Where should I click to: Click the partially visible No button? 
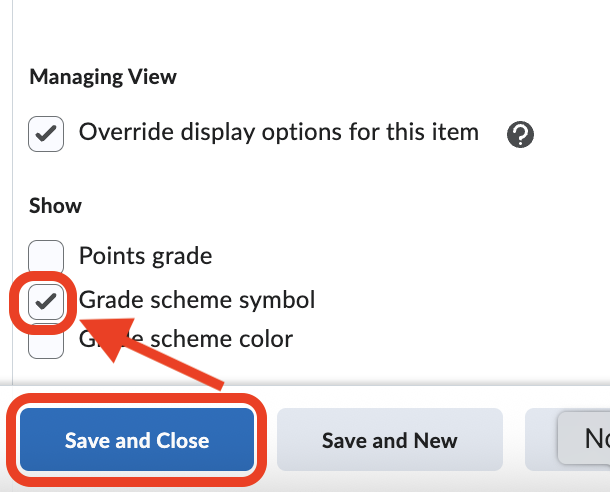coord(584,439)
